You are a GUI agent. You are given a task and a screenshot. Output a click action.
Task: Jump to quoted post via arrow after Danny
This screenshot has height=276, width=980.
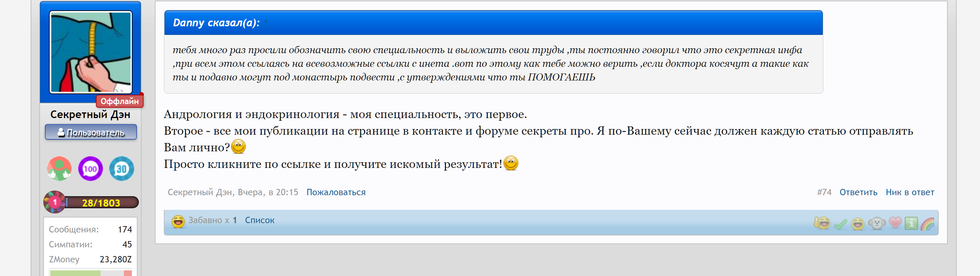tap(266, 23)
